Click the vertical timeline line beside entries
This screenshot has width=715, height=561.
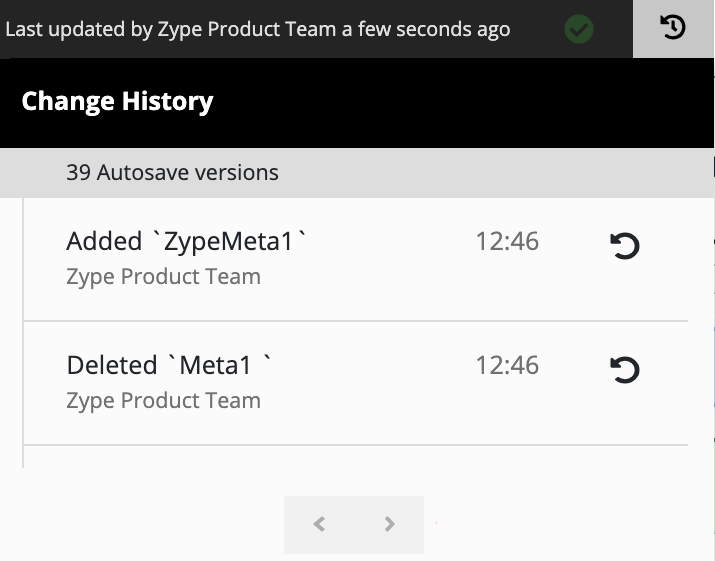point(23,333)
